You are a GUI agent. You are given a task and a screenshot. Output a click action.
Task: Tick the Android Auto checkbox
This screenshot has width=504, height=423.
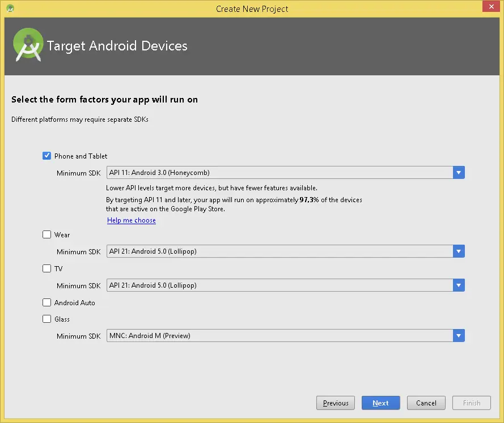(46, 302)
